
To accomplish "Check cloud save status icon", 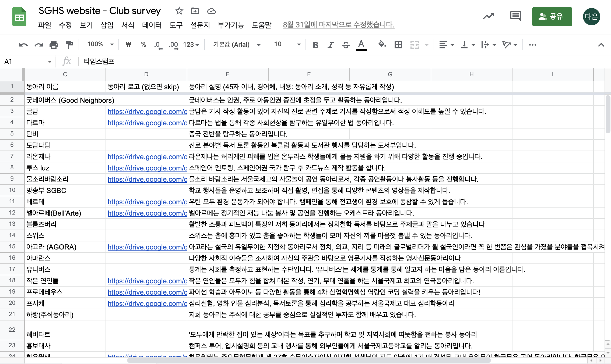I will (x=212, y=11).
